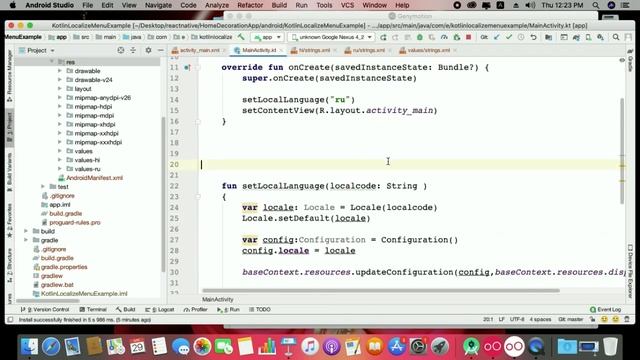The image size is (640, 360).
Task: Click the editor vertical scrollbar
Action: (622, 151)
